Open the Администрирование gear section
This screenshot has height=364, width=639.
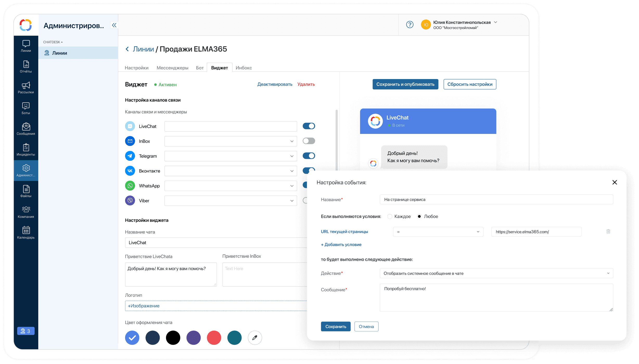click(26, 171)
